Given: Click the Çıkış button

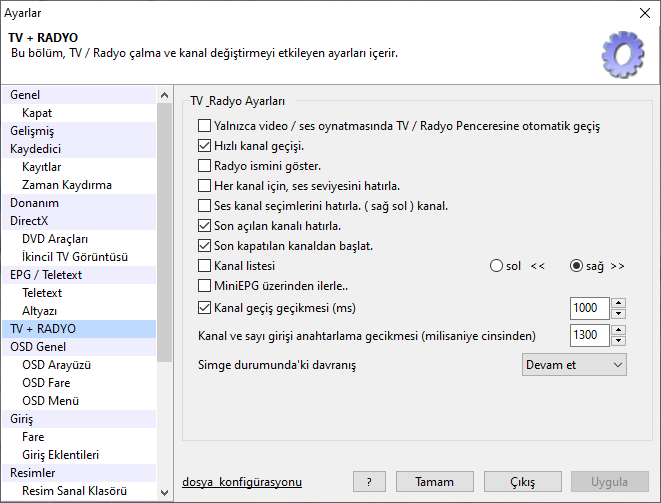Looking at the screenshot, I should (x=523, y=481).
